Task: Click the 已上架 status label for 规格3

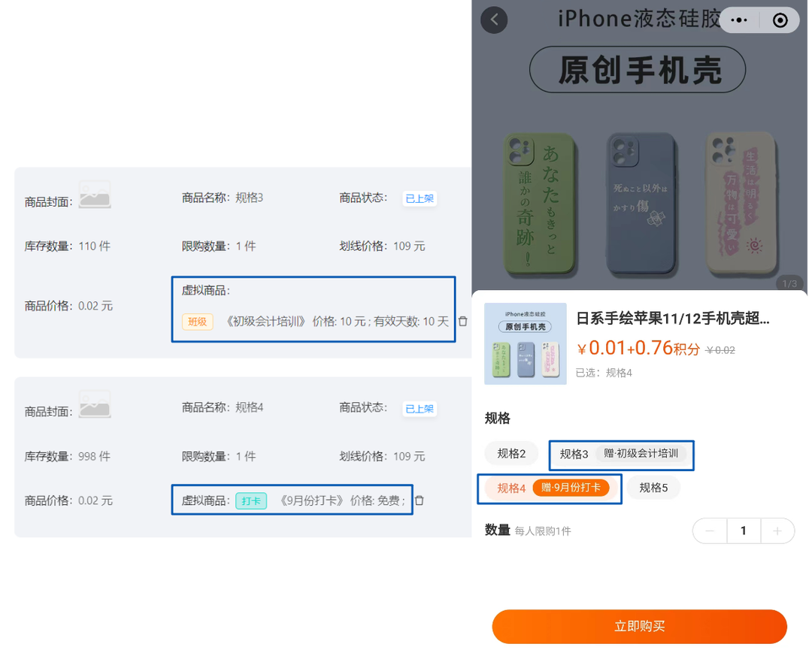Action: (419, 198)
